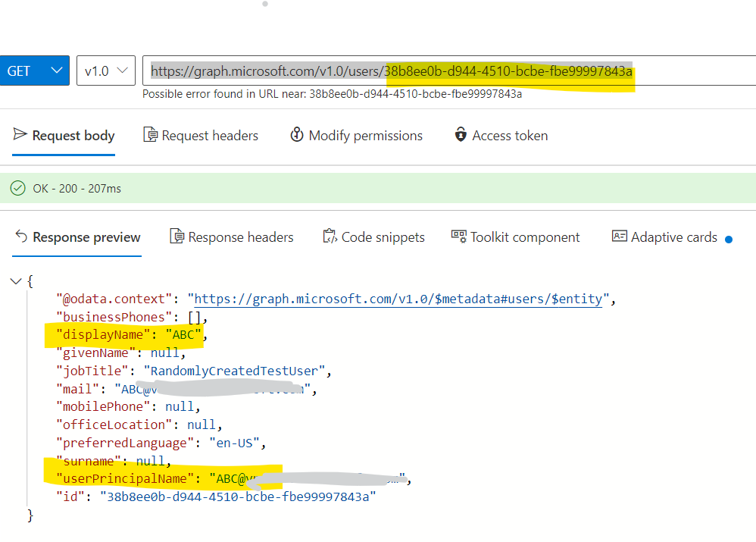Click the green OK status checkmark icon
The width and height of the screenshot is (756, 542).
pos(17,188)
